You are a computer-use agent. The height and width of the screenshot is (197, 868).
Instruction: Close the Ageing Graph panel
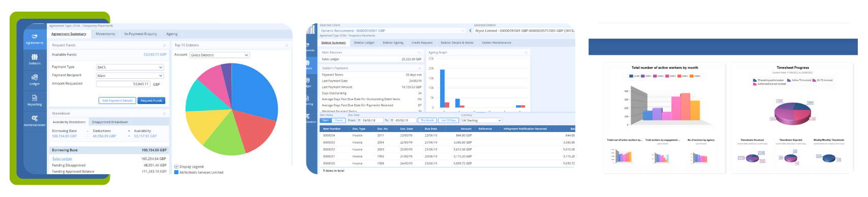526,52
